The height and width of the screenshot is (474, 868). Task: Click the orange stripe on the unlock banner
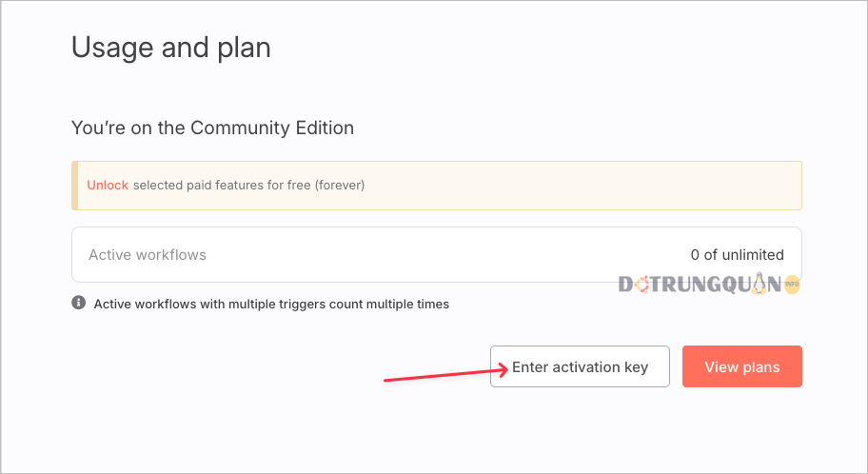tap(75, 186)
